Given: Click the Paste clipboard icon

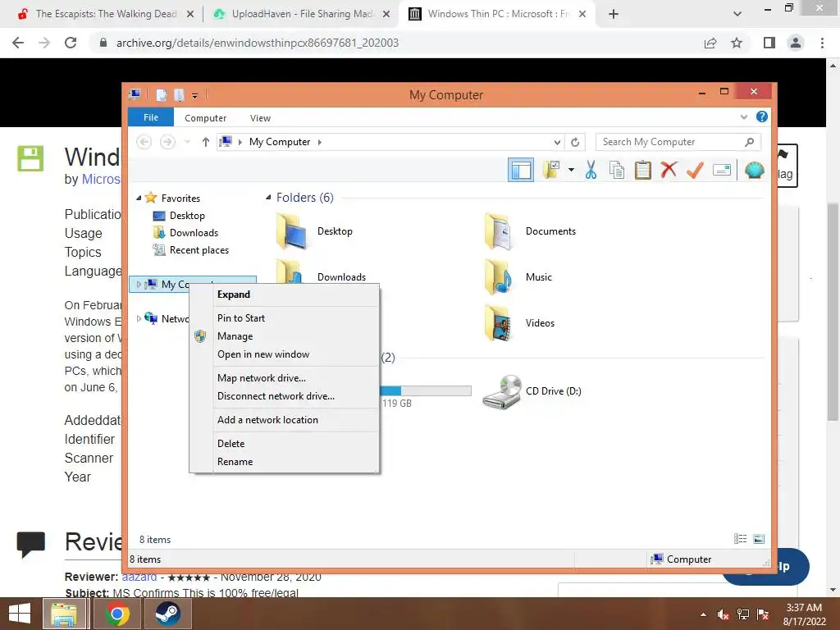Looking at the screenshot, I should 642,170.
